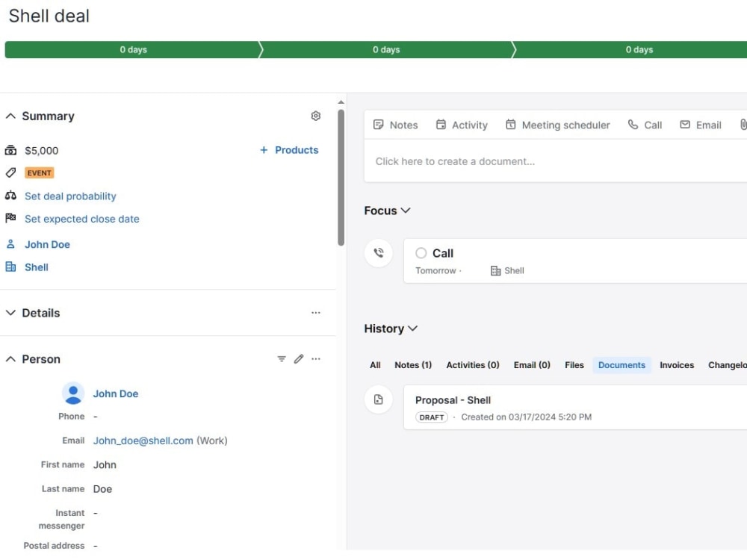Screen dimensions: 747x560
Task: Filter history by Files
Action: pos(574,365)
